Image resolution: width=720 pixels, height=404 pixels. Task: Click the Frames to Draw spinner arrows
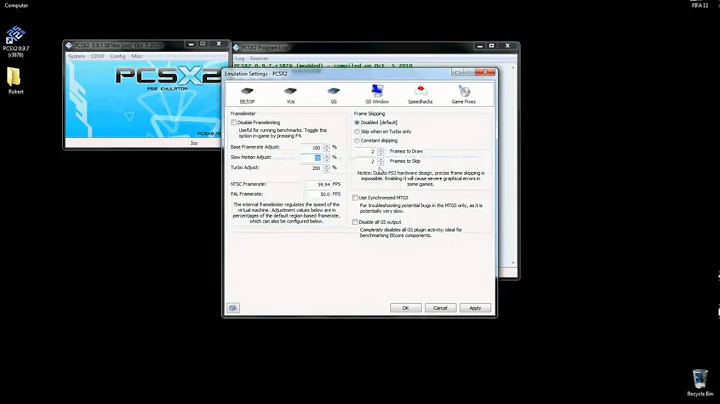380,151
